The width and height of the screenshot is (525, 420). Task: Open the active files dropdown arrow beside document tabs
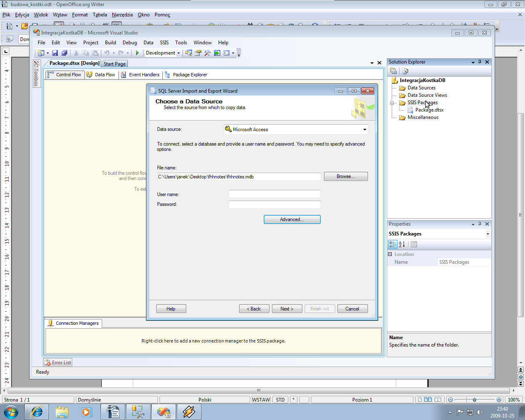coord(372,63)
